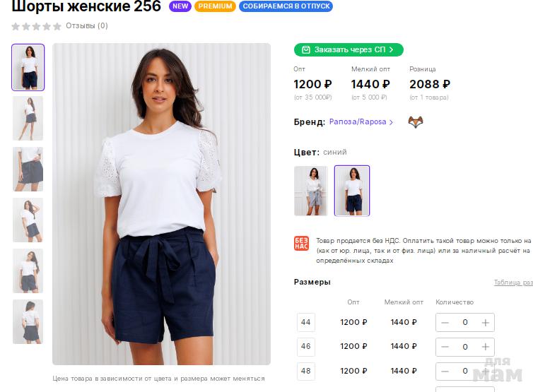This screenshot has width=533, height=392.
Task: Click the star rating icons
Action: click(36, 26)
